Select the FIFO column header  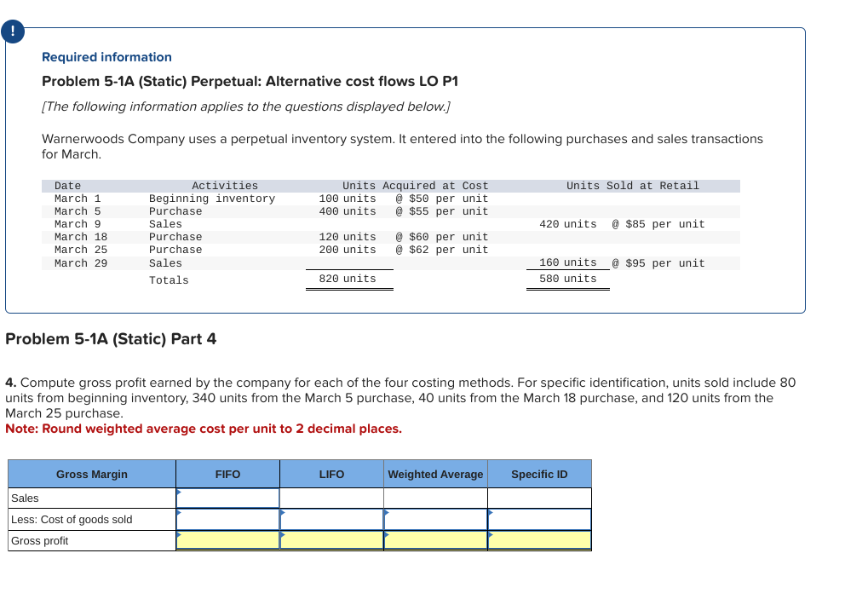[x=227, y=474]
